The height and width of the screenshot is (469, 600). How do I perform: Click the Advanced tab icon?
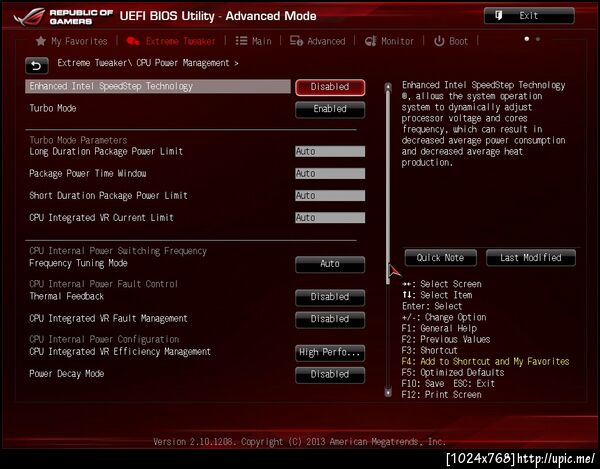(296, 41)
